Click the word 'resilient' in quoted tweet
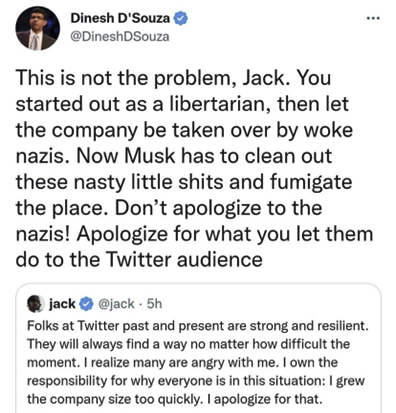Viewport: 396px width, 413px height. pos(347,326)
